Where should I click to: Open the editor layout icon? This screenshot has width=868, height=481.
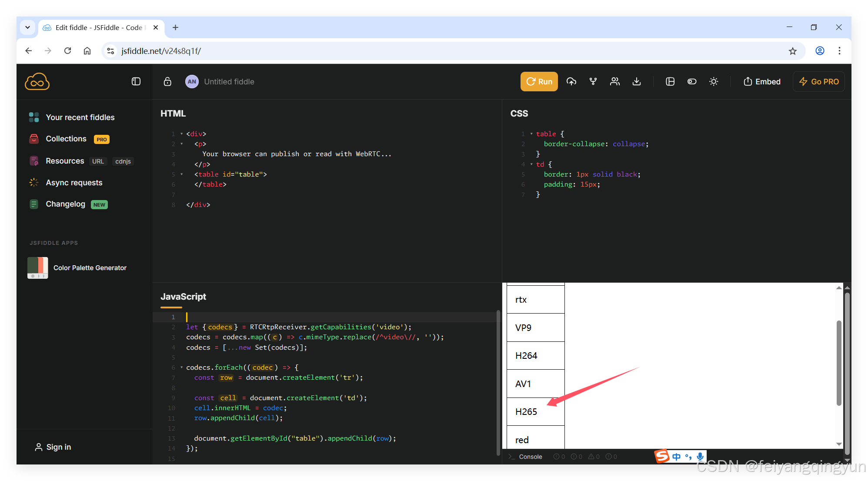(670, 82)
